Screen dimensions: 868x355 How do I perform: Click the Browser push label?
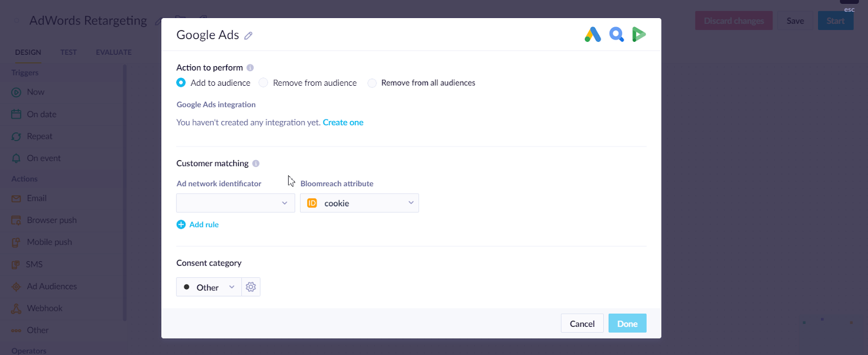tap(52, 220)
